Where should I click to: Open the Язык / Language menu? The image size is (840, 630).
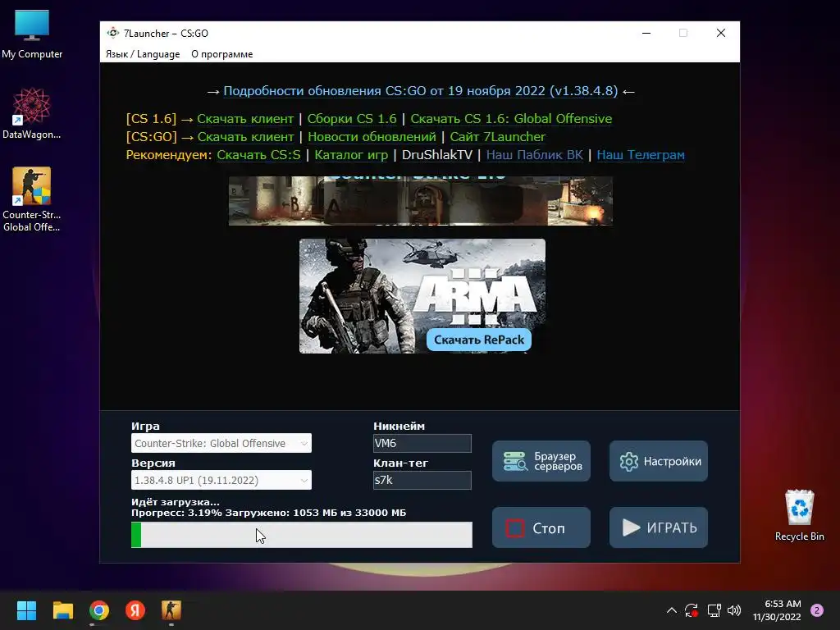coord(143,54)
